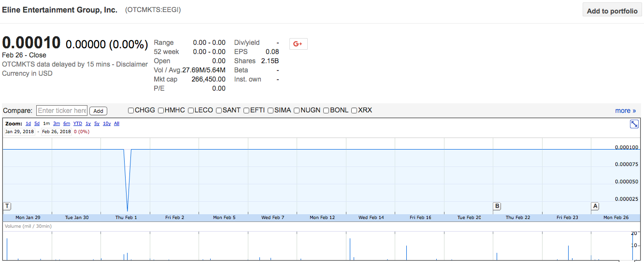644x262 pixels.
Task: Click the Thu Feb 1 date label
Action: pyautogui.click(x=126, y=218)
